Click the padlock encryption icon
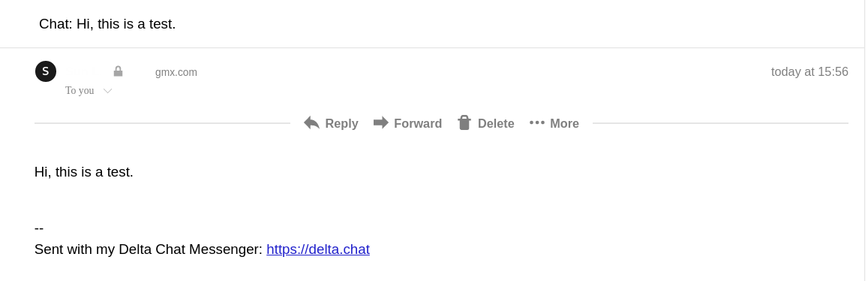Screen dimensions: 868x281 pyautogui.click(x=118, y=71)
